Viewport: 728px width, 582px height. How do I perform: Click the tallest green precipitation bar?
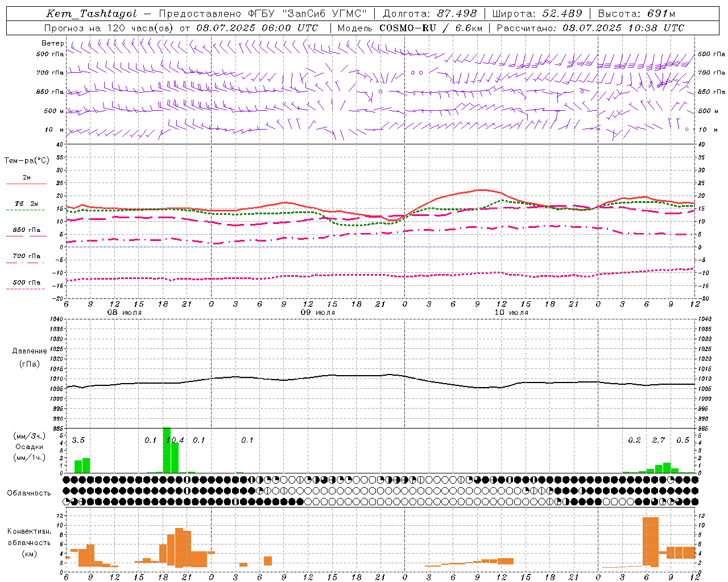pos(167,450)
